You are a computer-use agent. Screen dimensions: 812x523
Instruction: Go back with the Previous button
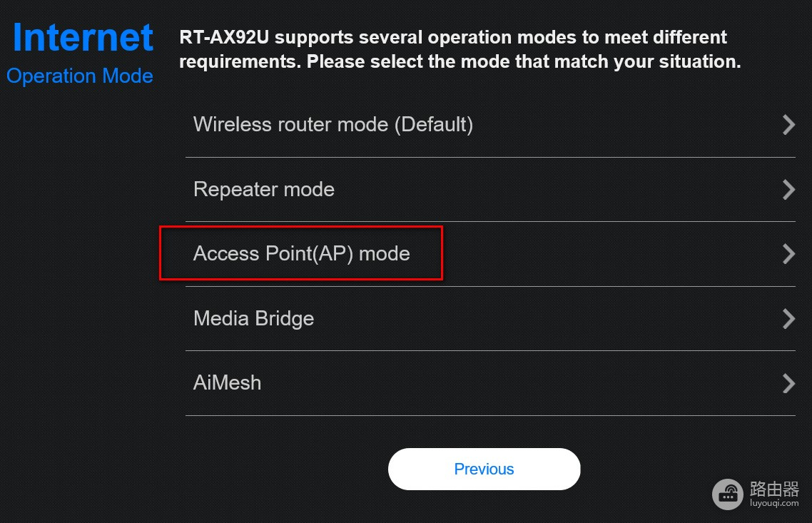point(484,469)
